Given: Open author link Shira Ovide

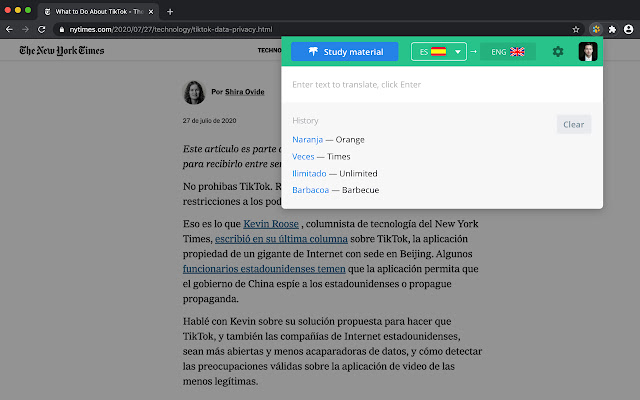Looking at the screenshot, I should click(244, 92).
